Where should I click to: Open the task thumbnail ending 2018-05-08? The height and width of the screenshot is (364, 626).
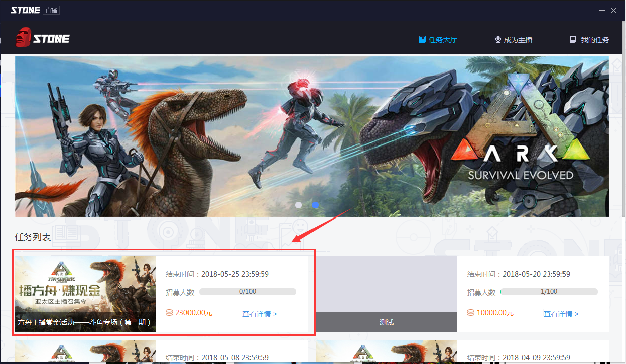(85, 351)
